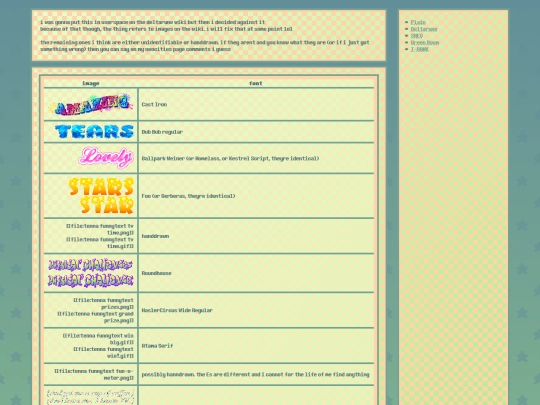Click the 'Atama Serif' font cell

[256, 346]
